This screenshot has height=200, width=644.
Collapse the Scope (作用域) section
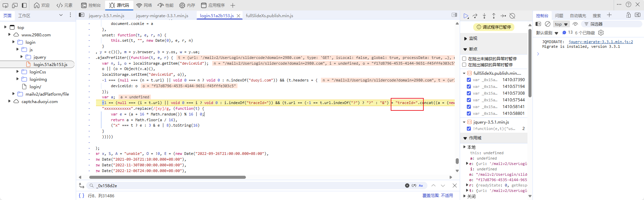pyautogui.click(x=465, y=138)
